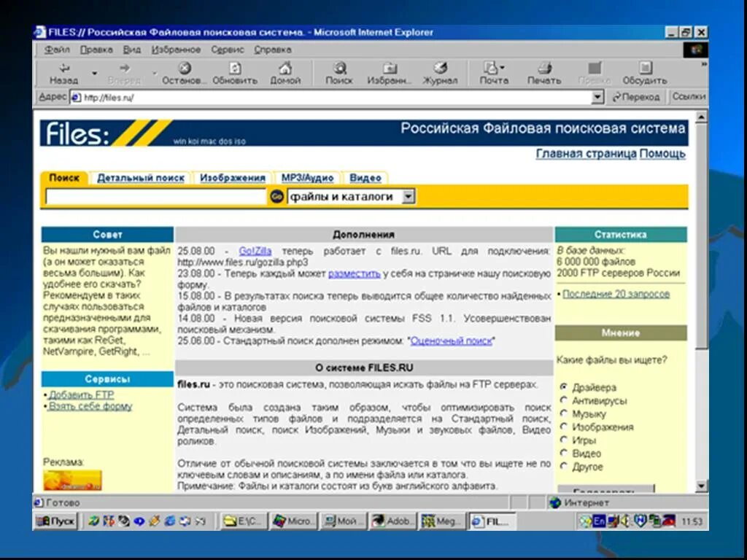Screen dimensions: 747x560
Task: Click the Реклама advertisement banner image
Action: (72, 480)
